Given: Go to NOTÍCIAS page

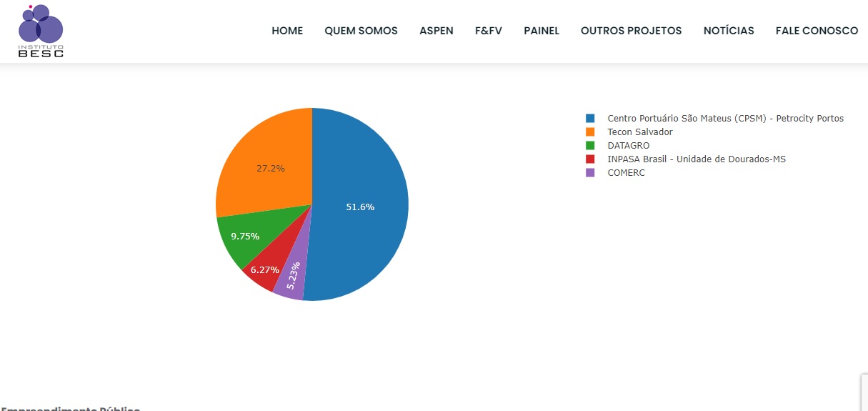Looking at the screenshot, I should [729, 31].
